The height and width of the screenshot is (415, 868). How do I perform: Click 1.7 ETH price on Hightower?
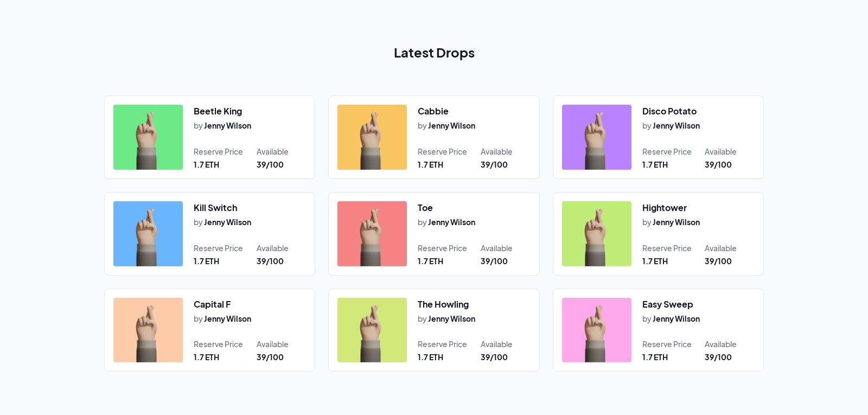coord(655,261)
